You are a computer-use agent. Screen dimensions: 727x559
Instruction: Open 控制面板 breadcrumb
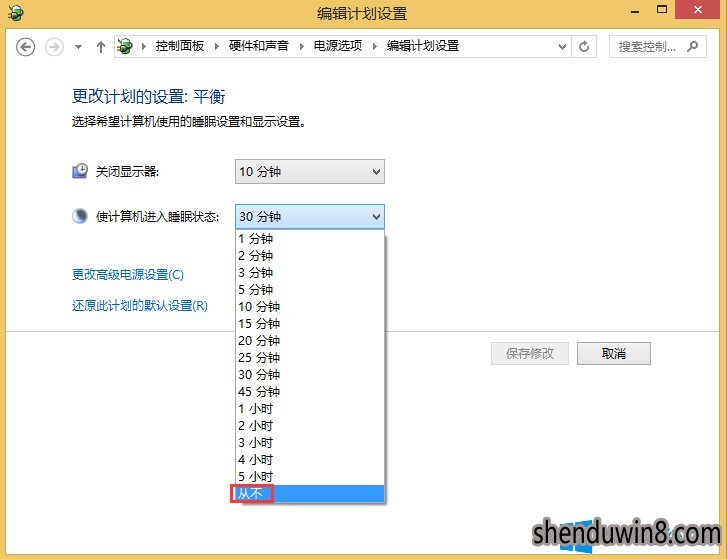[180, 46]
